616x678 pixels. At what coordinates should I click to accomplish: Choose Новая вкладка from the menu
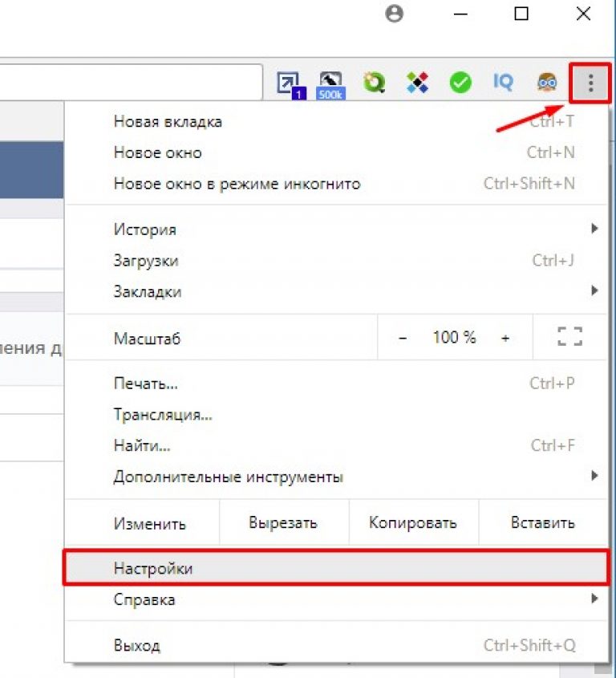pos(336,122)
